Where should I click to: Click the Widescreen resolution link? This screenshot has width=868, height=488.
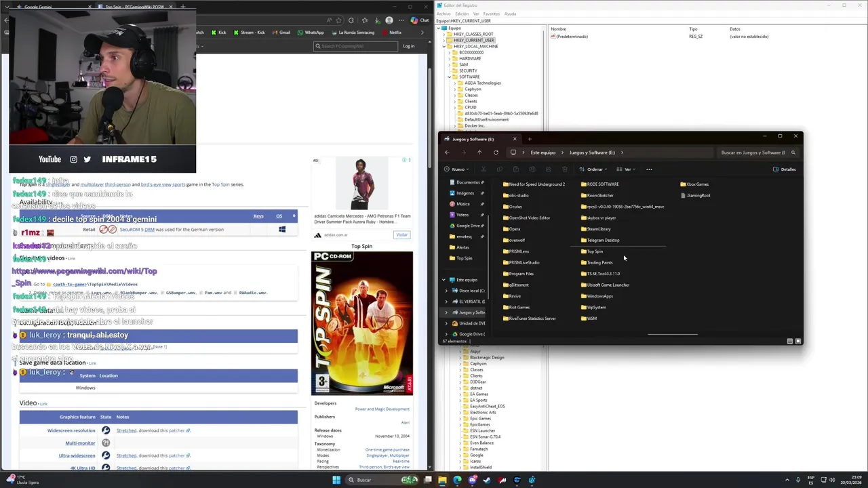[71, 430]
